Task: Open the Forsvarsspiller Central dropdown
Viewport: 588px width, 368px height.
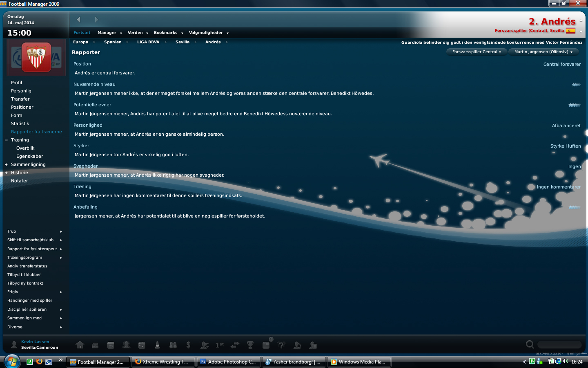Action: (x=477, y=52)
